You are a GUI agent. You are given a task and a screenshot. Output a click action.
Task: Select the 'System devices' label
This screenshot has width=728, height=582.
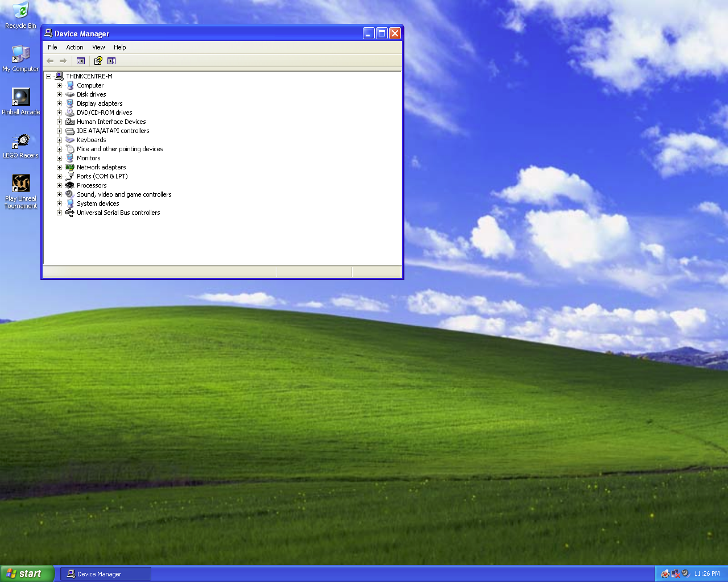(x=98, y=203)
